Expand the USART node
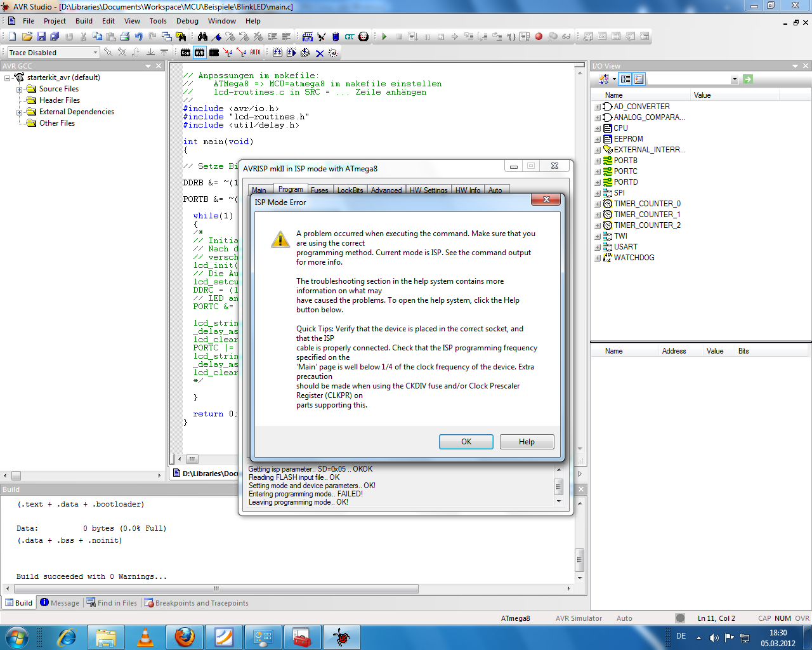This screenshot has width=812, height=650. 598,248
